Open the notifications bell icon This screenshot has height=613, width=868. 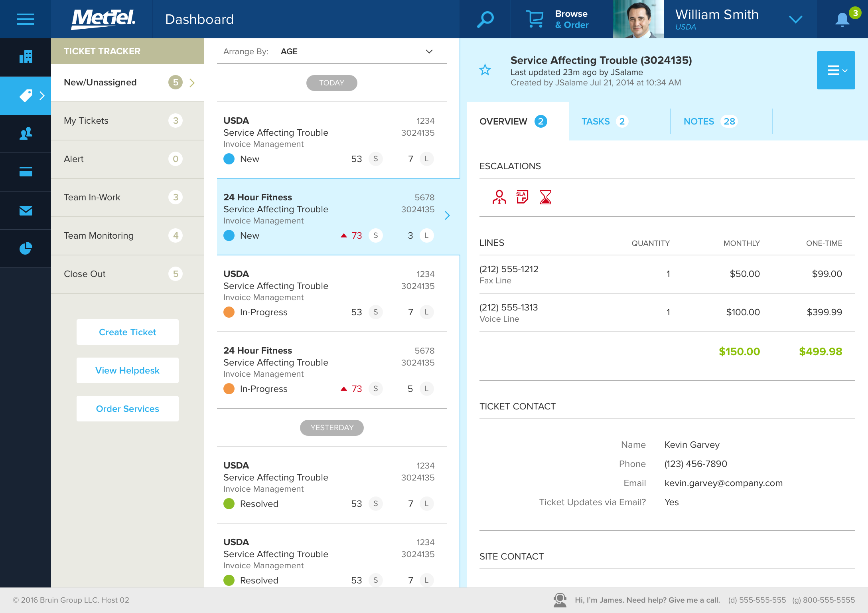[842, 20]
